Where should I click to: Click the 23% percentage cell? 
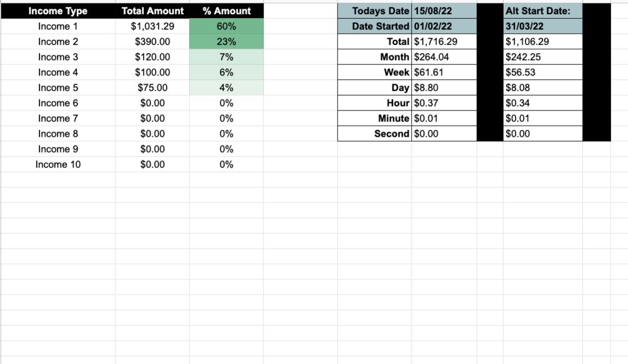click(226, 42)
